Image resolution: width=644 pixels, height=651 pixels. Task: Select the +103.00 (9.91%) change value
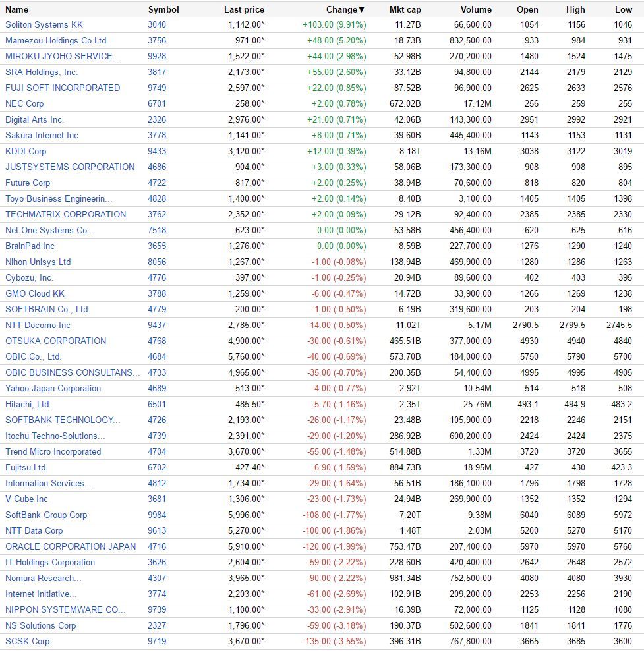[334, 25]
